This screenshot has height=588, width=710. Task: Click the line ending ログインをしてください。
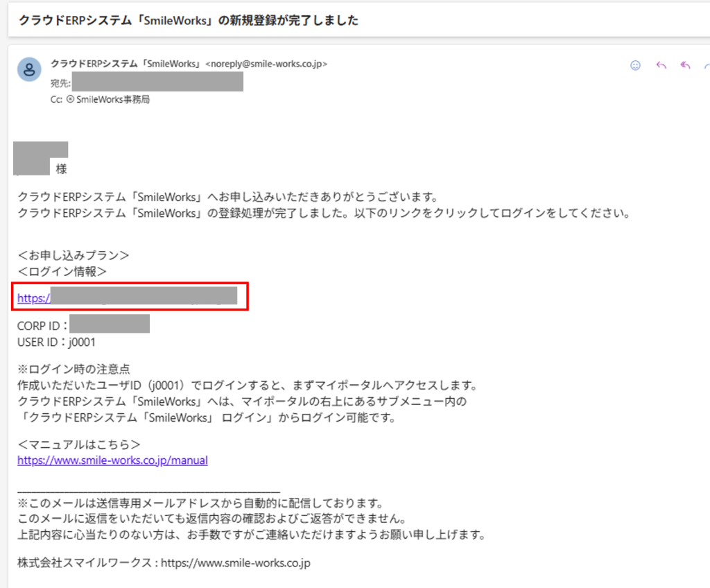click(x=324, y=213)
